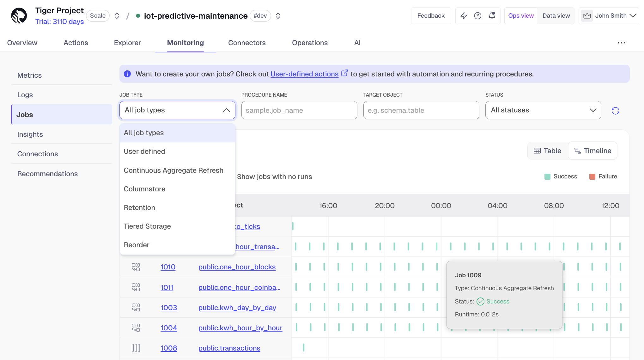Click the lightning bolt icon in header
The image size is (644, 360).
464,16
